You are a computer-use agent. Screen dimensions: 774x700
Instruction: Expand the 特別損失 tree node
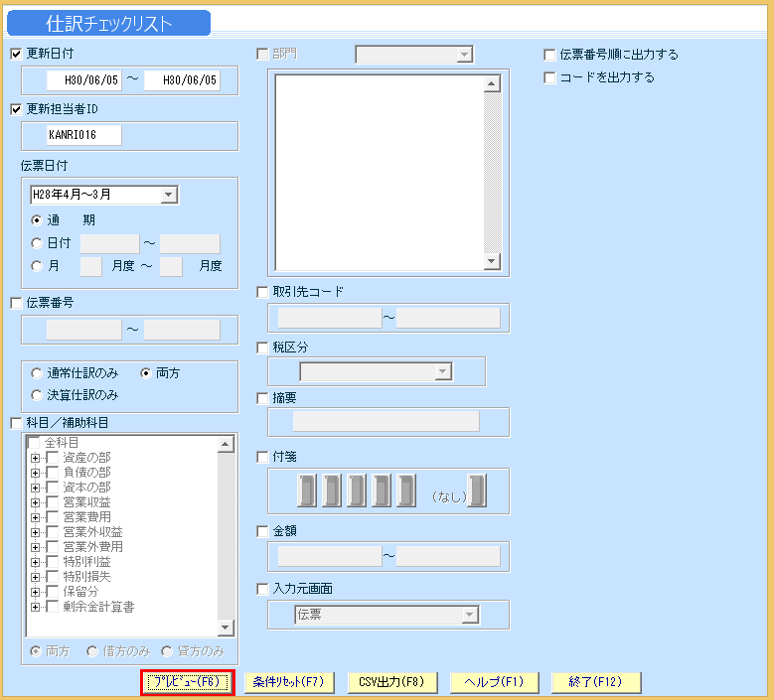pyautogui.click(x=35, y=577)
